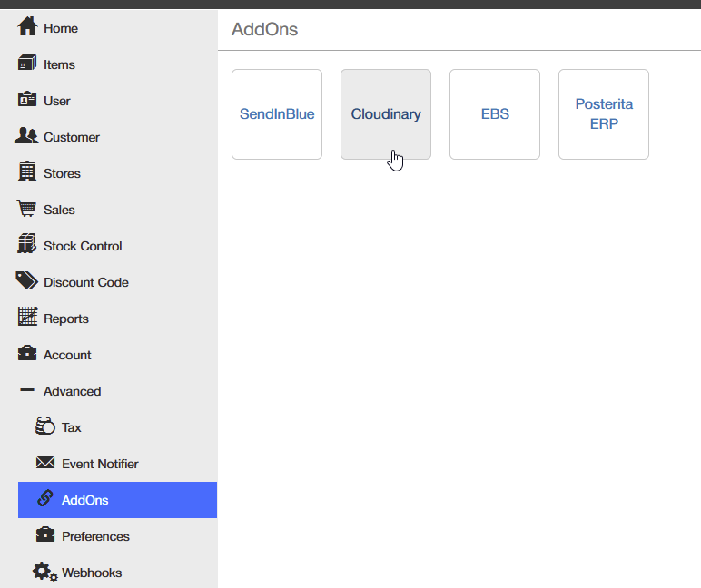This screenshot has height=588, width=701.
Task: Choose the EBS addon tile
Action: tap(495, 114)
